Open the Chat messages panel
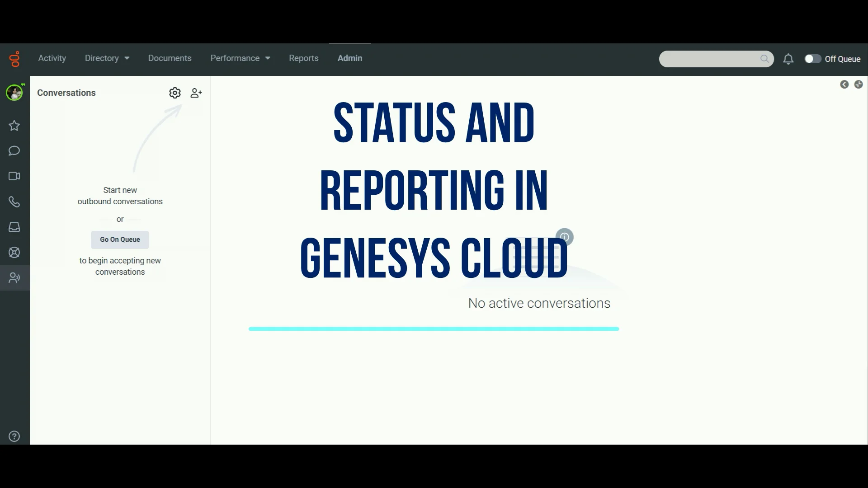 click(14, 151)
